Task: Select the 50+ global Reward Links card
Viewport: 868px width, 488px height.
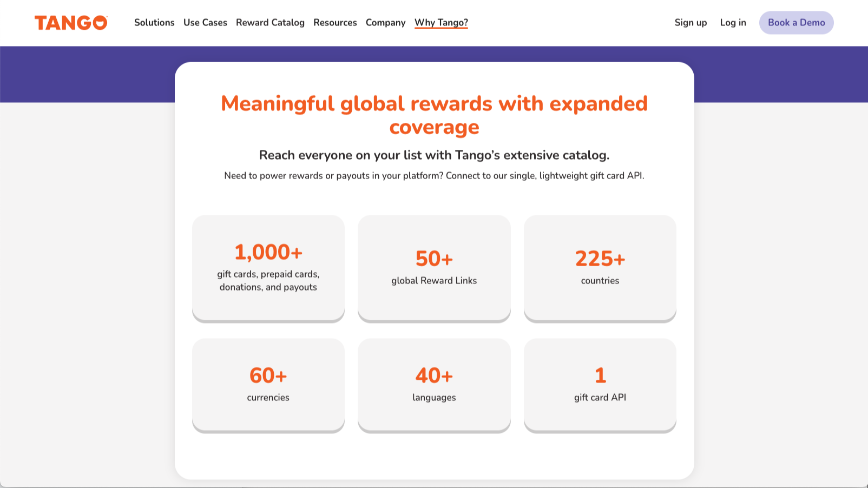Action: 434,268
